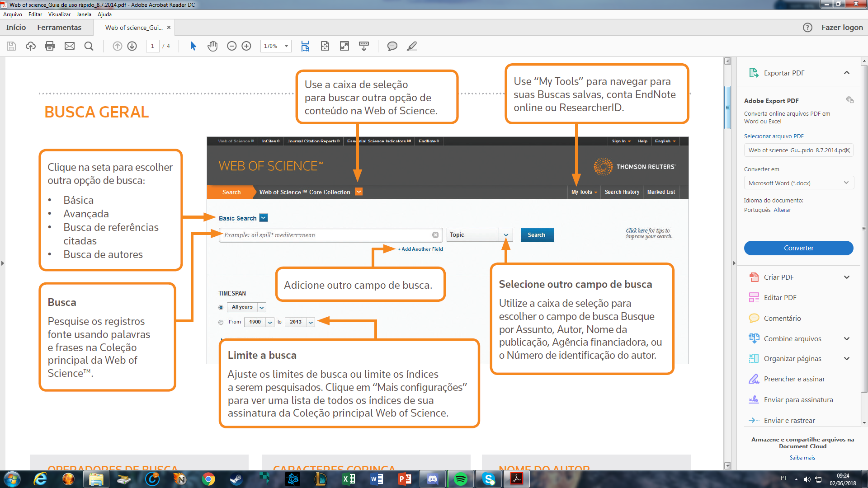The height and width of the screenshot is (488, 868).
Task: Click the Alterar language link
Action: click(782, 210)
